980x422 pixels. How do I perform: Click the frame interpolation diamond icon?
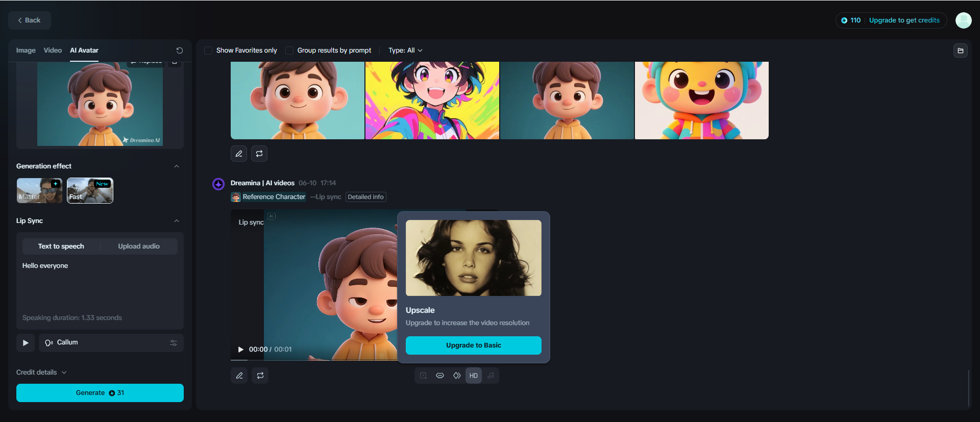point(457,376)
